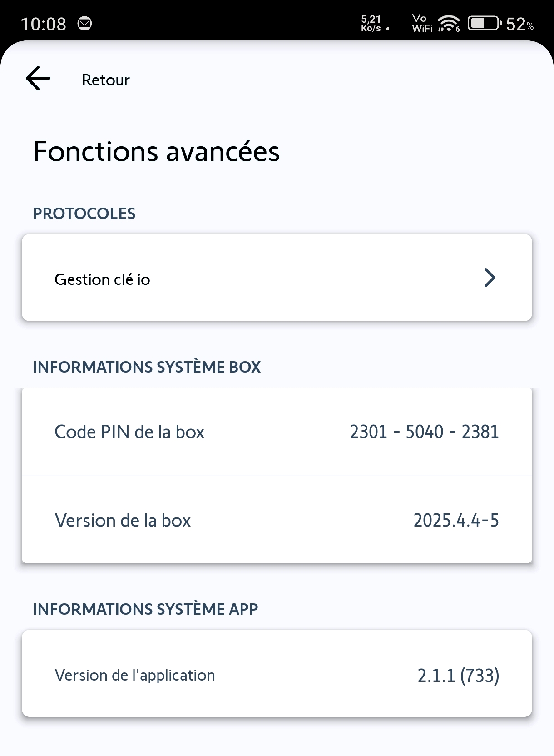Tap the battery icon in status bar
Viewport: 554px width, 756px height.
pyautogui.click(x=484, y=23)
